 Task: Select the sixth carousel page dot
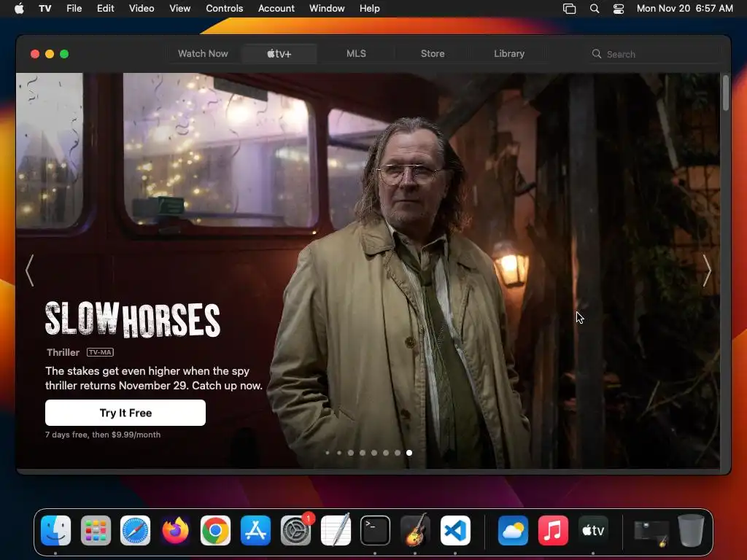pyautogui.click(x=386, y=453)
